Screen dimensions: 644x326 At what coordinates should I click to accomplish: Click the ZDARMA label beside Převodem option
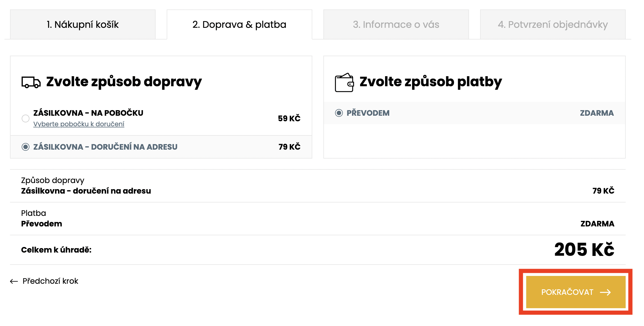pos(596,113)
